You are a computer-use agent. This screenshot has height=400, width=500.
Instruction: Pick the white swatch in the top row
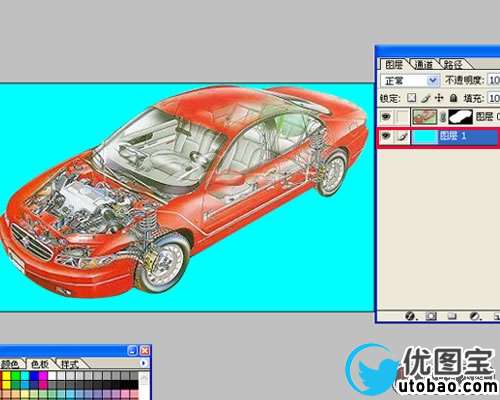tap(52, 376)
